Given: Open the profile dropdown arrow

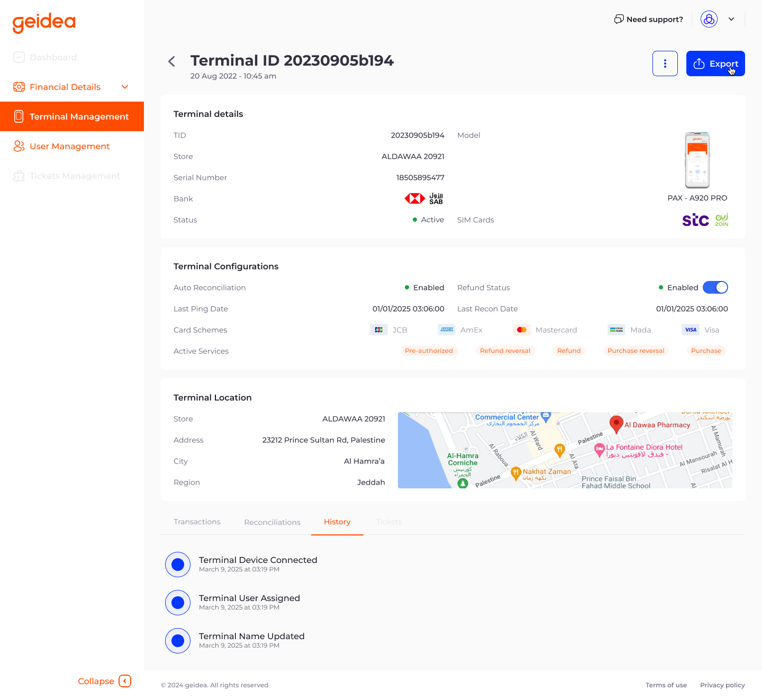Looking at the screenshot, I should coord(731,19).
